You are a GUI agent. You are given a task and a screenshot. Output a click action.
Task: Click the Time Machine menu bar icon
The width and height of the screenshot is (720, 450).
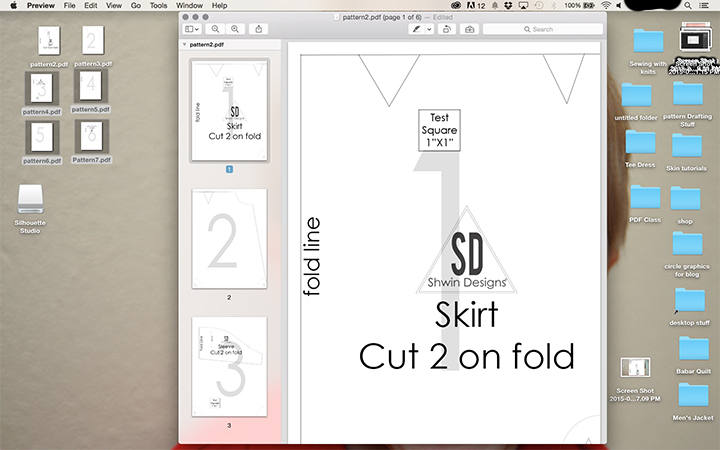pyautogui.click(x=539, y=6)
